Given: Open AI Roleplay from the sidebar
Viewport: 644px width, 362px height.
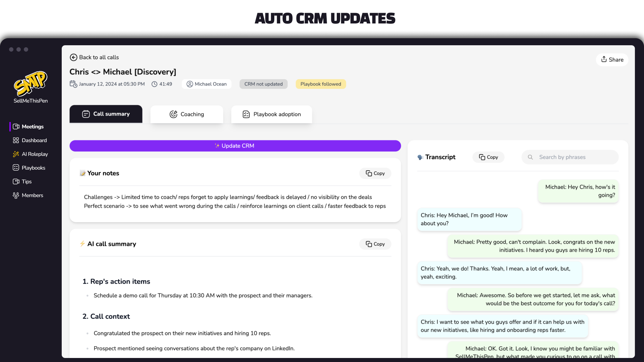Looking at the screenshot, I should (x=35, y=154).
